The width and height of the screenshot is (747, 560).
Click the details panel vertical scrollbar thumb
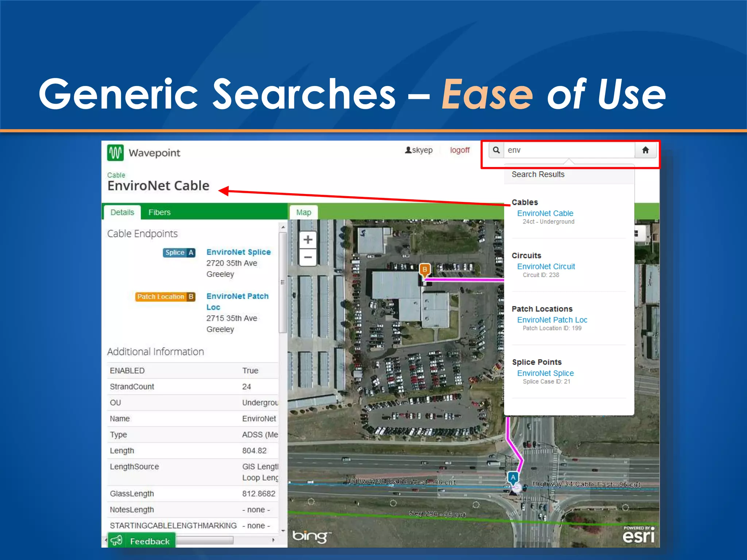point(283,282)
